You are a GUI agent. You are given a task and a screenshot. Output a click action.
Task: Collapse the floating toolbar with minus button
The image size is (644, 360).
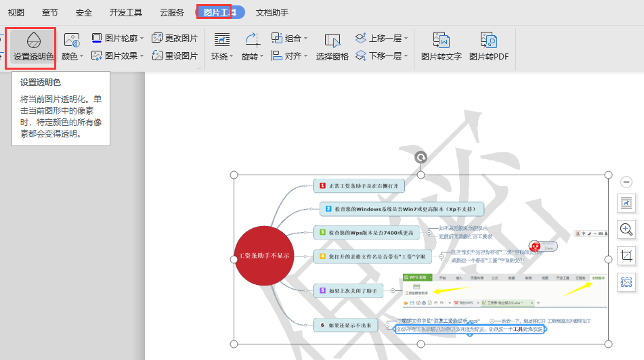click(x=626, y=182)
